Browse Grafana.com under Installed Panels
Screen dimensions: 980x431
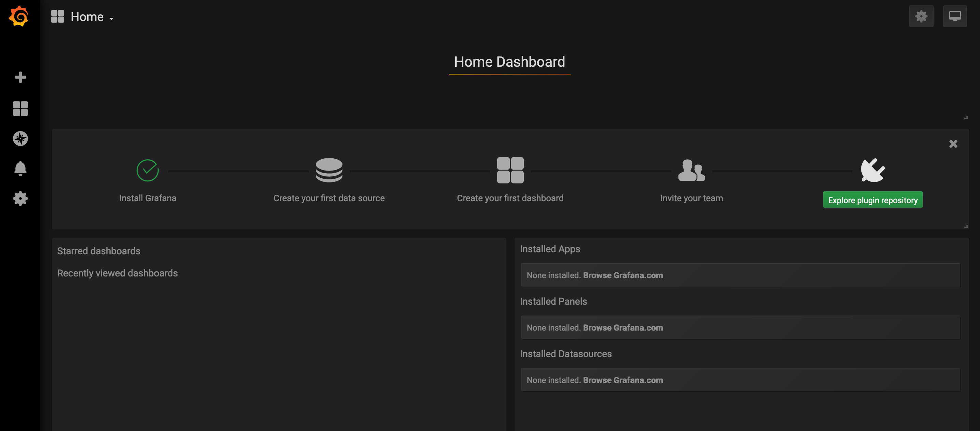(x=623, y=328)
